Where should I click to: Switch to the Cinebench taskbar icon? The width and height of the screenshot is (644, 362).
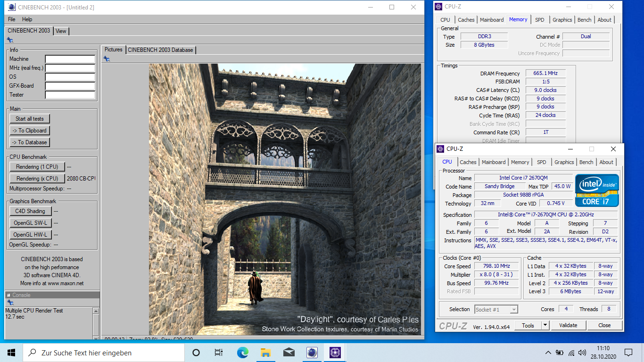click(312, 353)
